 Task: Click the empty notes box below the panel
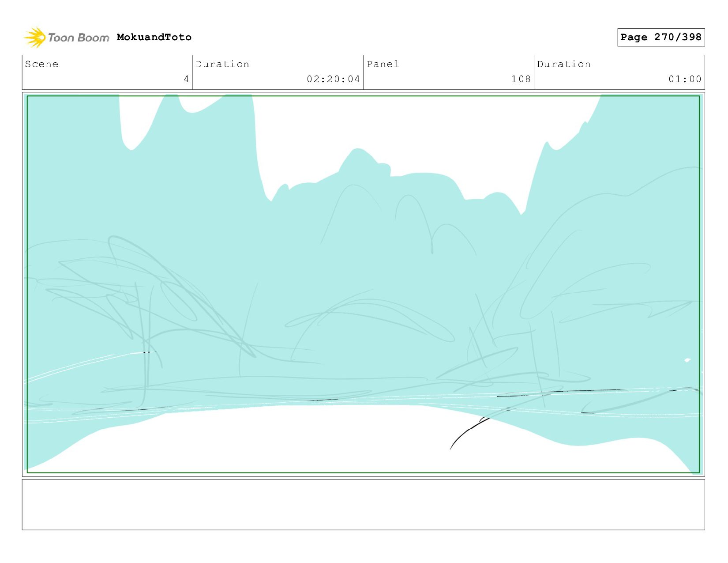tap(363, 505)
